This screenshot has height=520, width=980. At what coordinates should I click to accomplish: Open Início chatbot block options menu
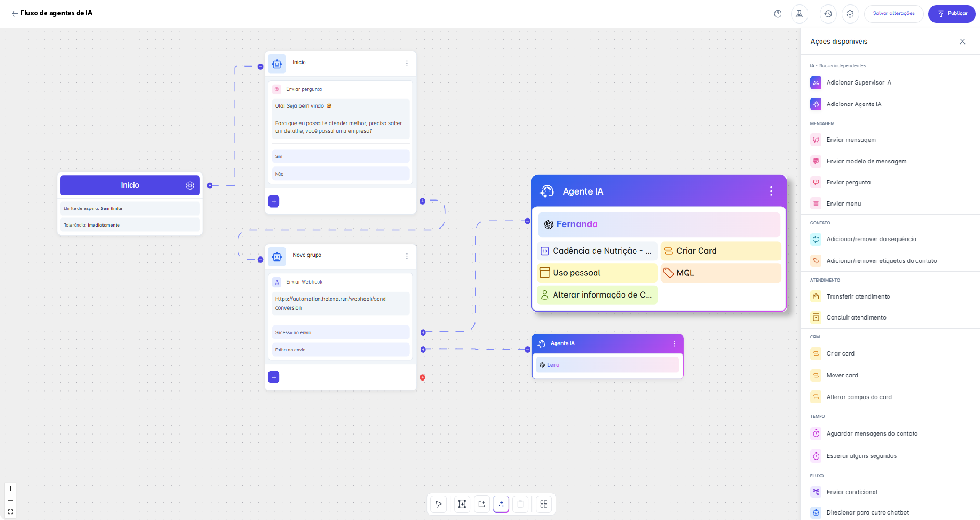point(407,63)
